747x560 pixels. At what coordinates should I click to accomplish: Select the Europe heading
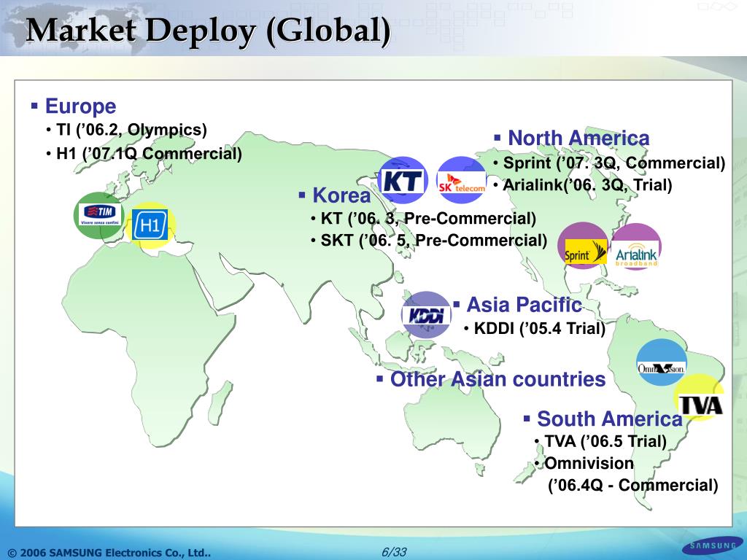80,106
